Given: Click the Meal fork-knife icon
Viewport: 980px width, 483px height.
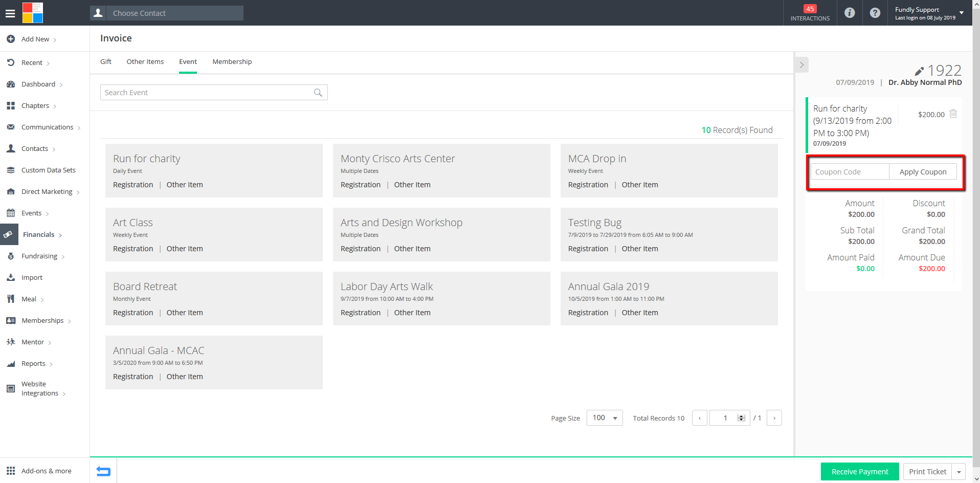Looking at the screenshot, I should pyautogui.click(x=11, y=299).
